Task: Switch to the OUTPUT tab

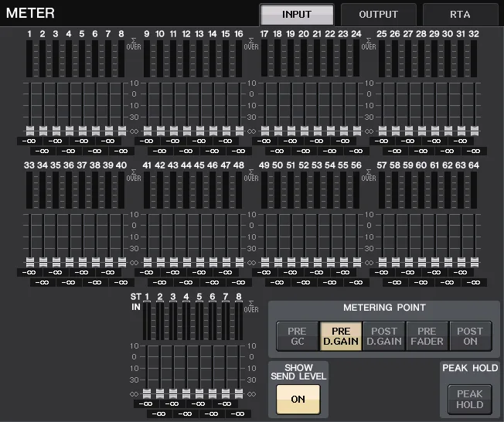Action: coord(378,15)
